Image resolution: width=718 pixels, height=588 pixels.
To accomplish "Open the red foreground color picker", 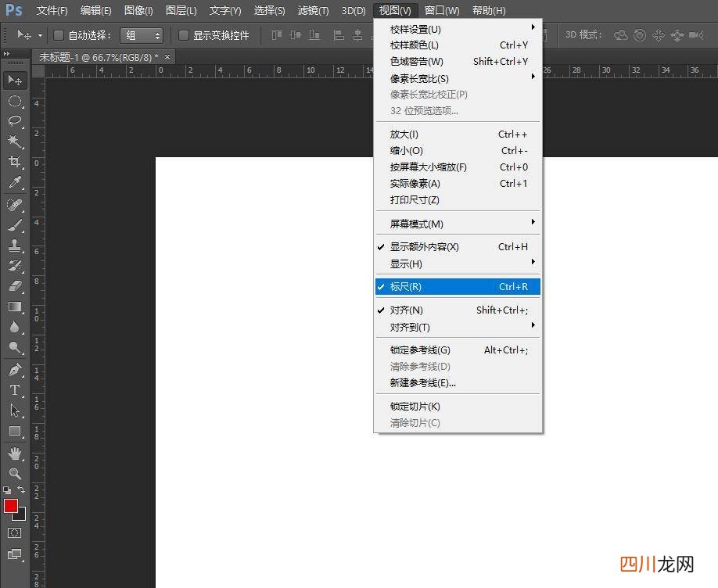I will (x=10, y=506).
